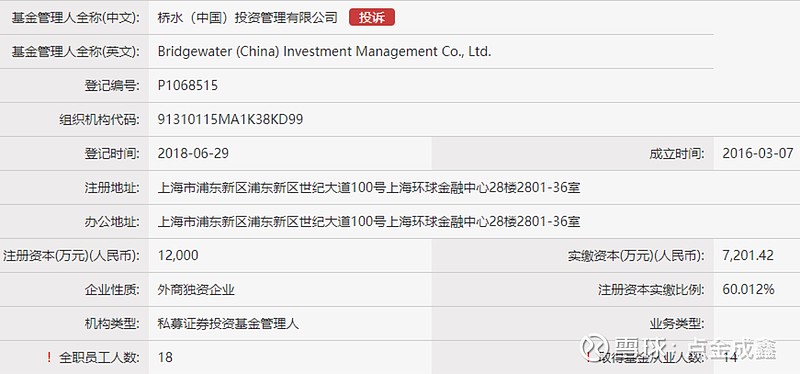Viewport: 800px width, 374px height.
Task: Click the red exclamation mark beside 全职员工人数
Action: [x=49, y=358]
